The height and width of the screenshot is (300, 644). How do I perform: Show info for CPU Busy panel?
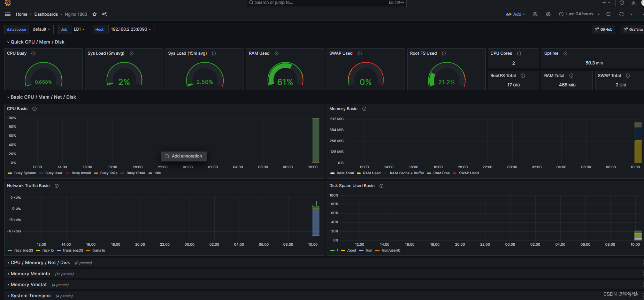(x=33, y=53)
